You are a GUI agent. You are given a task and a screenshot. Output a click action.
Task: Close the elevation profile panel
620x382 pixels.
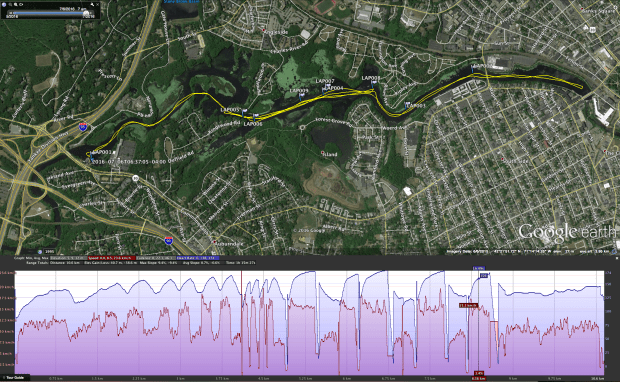pos(617,258)
